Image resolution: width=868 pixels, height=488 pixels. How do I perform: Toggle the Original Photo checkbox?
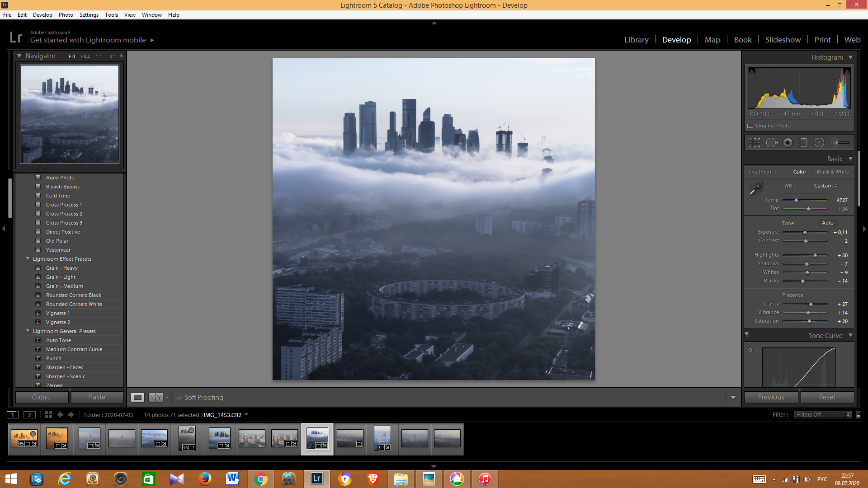coord(750,126)
